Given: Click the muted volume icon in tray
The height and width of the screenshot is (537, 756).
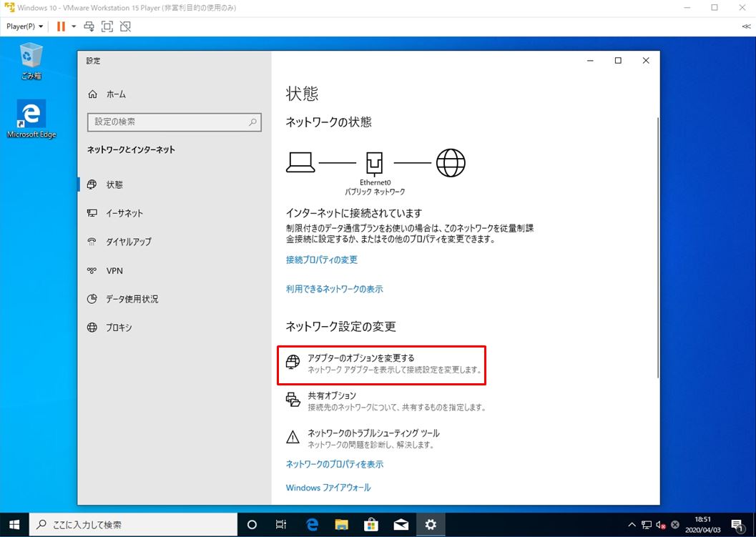Looking at the screenshot, I should pos(661,525).
